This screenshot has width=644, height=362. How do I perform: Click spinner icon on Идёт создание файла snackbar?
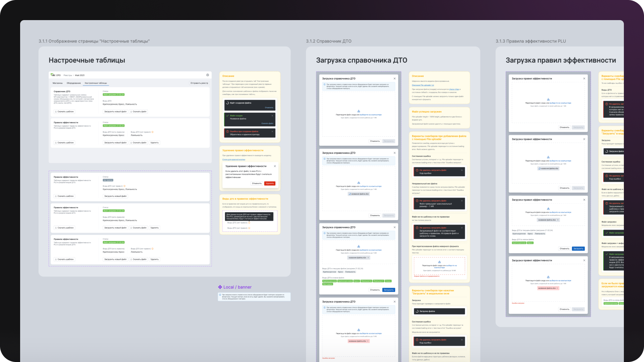click(227, 103)
